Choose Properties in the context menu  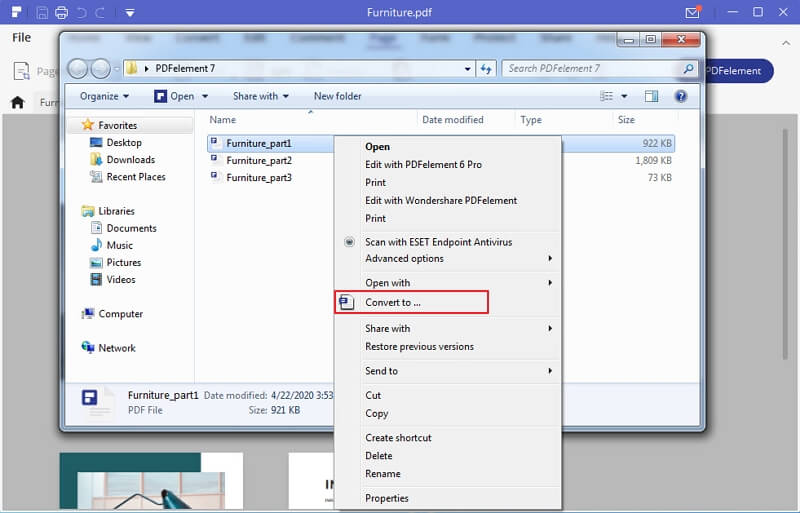387,498
